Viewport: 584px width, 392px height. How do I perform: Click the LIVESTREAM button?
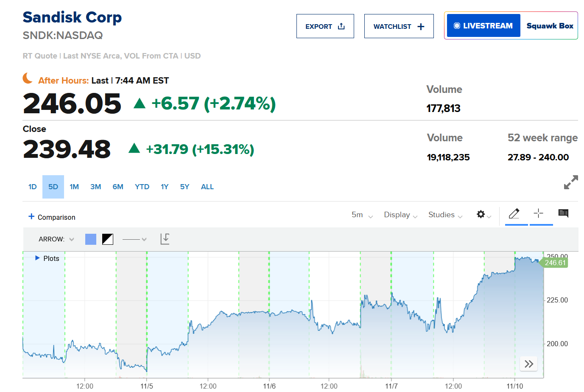[483, 26]
